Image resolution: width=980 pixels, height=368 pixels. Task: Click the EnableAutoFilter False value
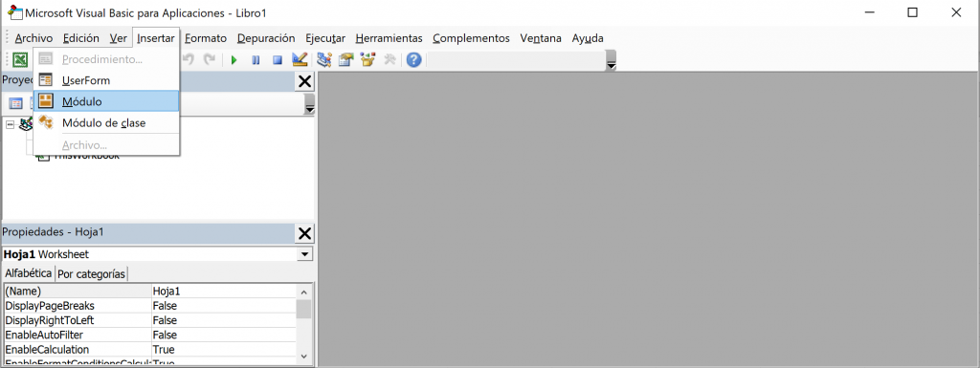(x=223, y=335)
